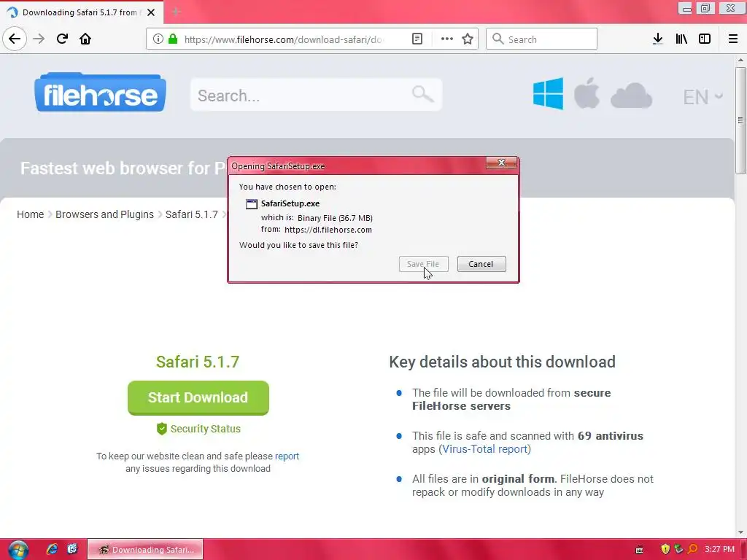Click the yellow shield tray icon
747x560 pixels.
tap(665, 549)
